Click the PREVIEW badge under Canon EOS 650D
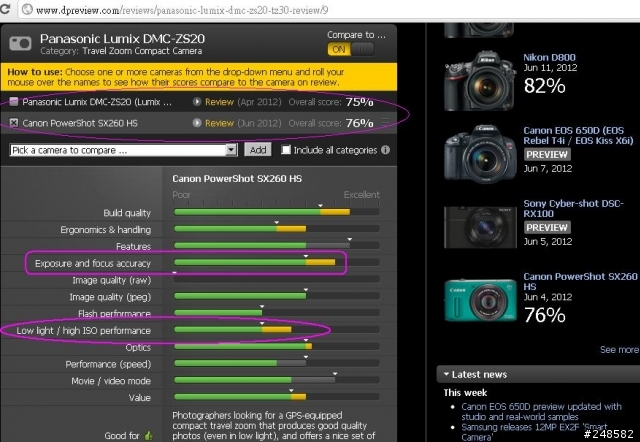The image size is (640, 442). (x=547, y=155)
